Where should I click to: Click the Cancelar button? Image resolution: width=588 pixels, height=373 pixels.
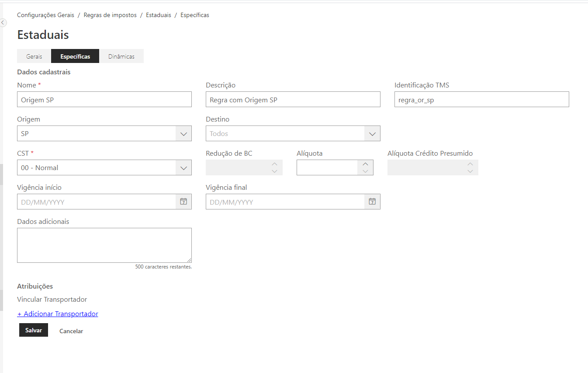pyautogui.click(x=71, y=331)
